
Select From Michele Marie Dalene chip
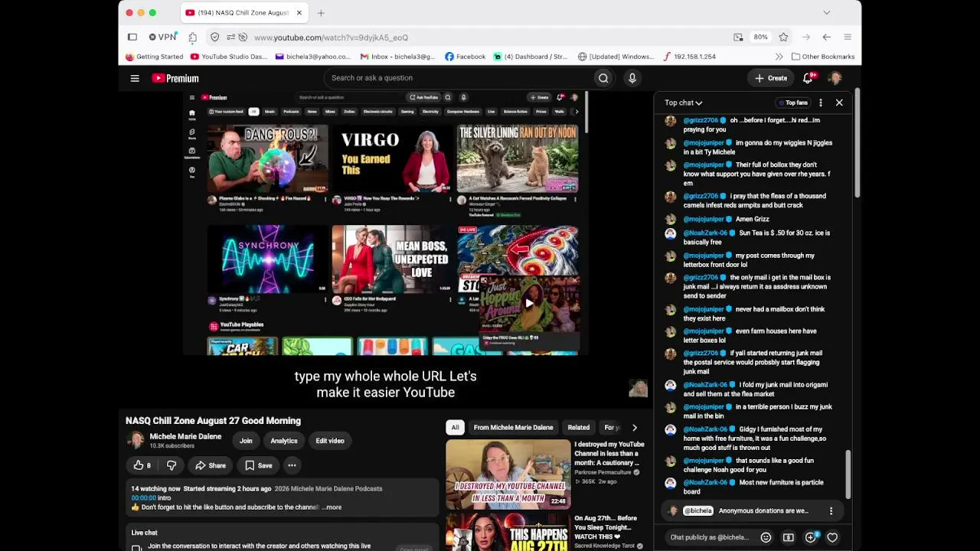pyautogui.click(x=513, y=428)
